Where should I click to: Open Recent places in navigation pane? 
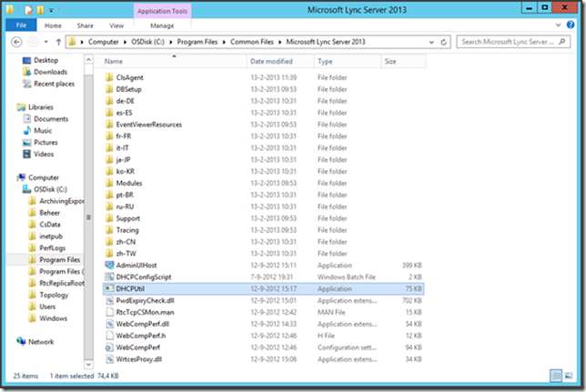(x=55, y=84)
